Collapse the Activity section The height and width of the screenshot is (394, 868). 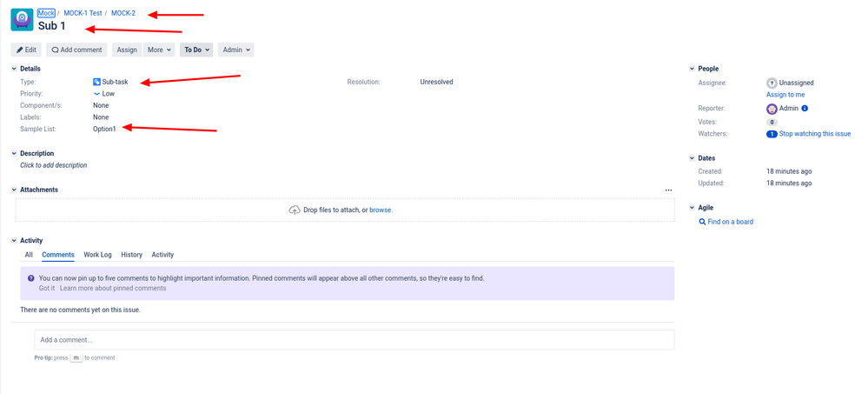pyautogui.click(x=14, y=241)
